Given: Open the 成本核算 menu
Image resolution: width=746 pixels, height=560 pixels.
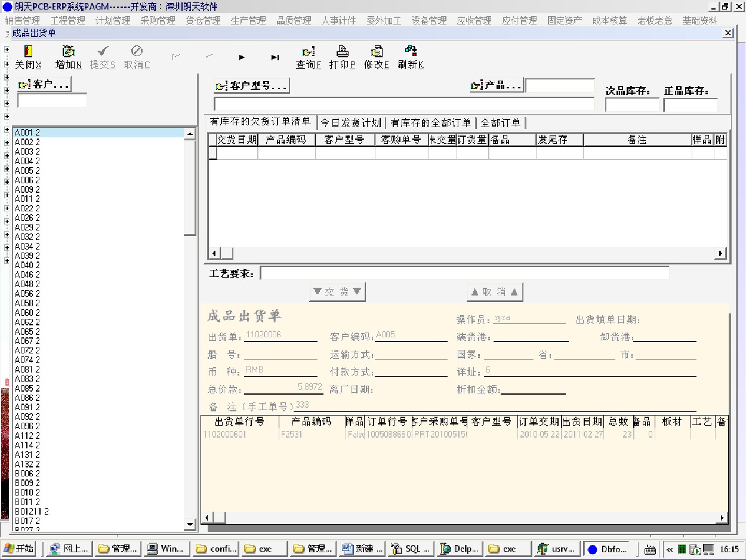Looking at the screenshot, I should [x=609, y=20].
